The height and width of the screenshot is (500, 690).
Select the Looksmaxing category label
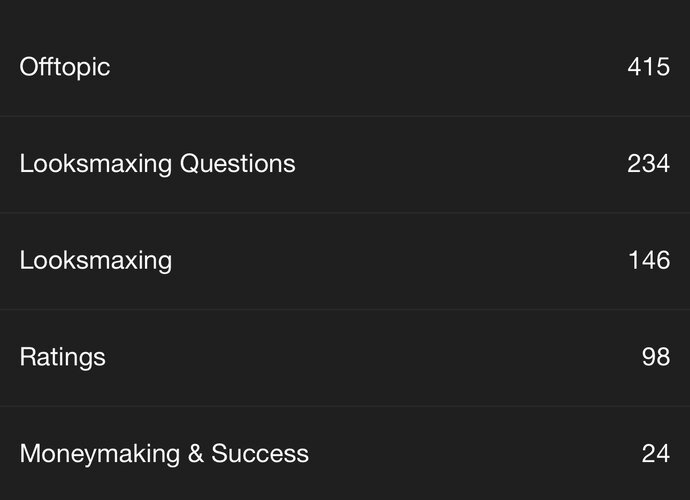(x=96, y=260)
